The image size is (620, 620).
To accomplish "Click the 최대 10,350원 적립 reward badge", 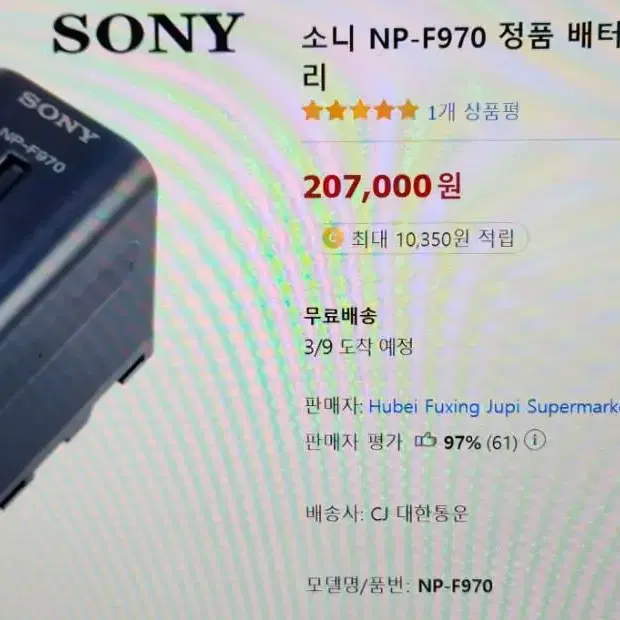I will click(423, 239).
